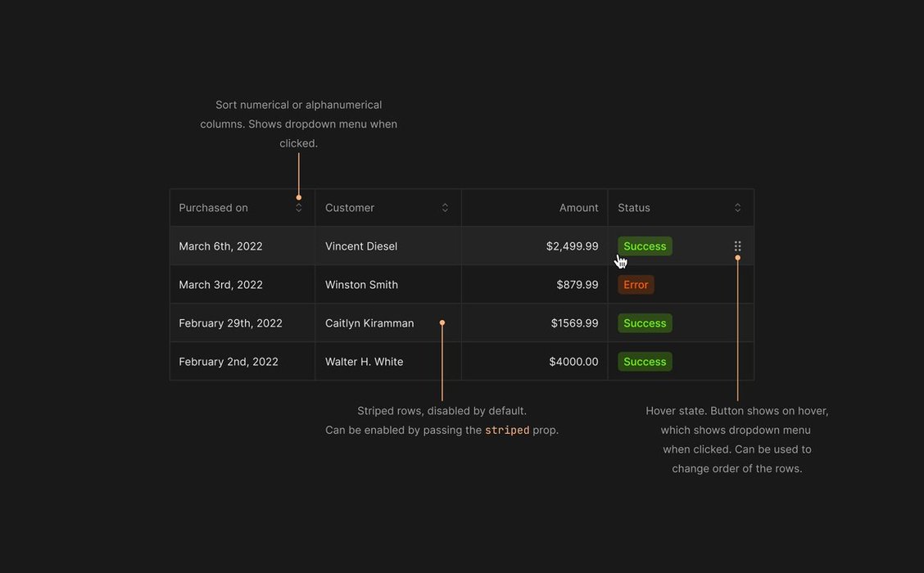
Task: Select the March 6th, 2022 date cell
Action: (x=220, y=246)
